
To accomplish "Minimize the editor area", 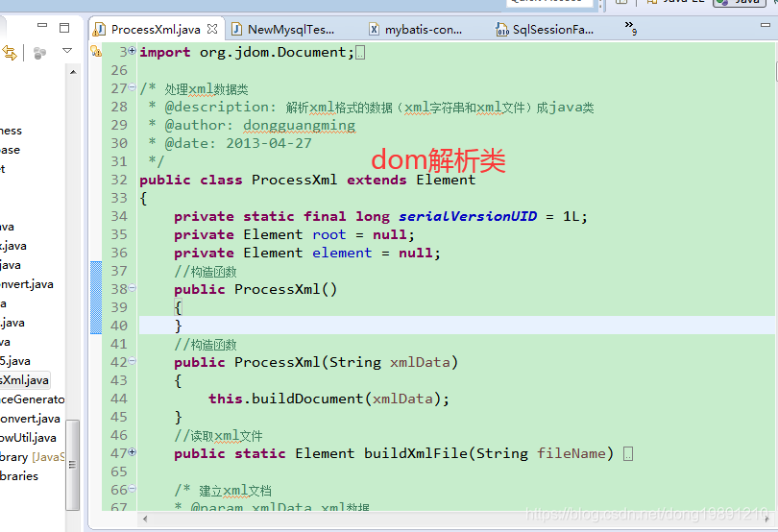I will (x=766, y=25).
